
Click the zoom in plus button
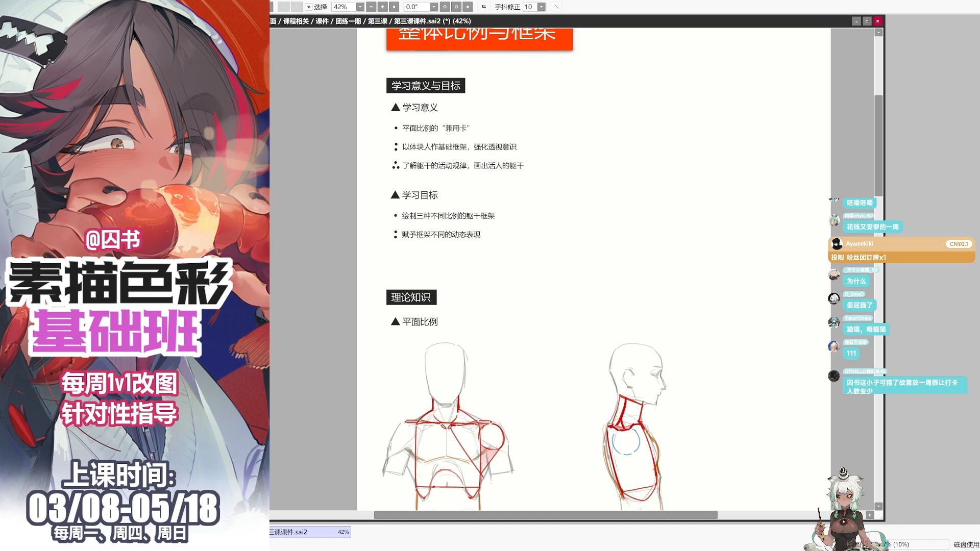point(382,7)
